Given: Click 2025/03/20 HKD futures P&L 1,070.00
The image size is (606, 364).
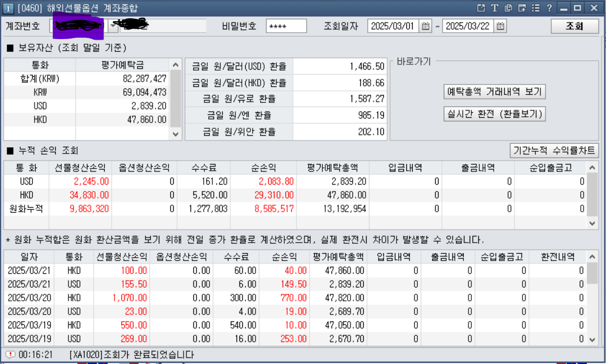Looking at the screenshot, I should [x=130, y=298].
